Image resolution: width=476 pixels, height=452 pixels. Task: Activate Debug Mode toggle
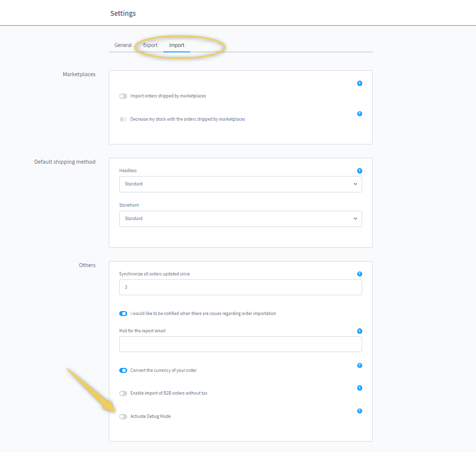pos(123,416)
